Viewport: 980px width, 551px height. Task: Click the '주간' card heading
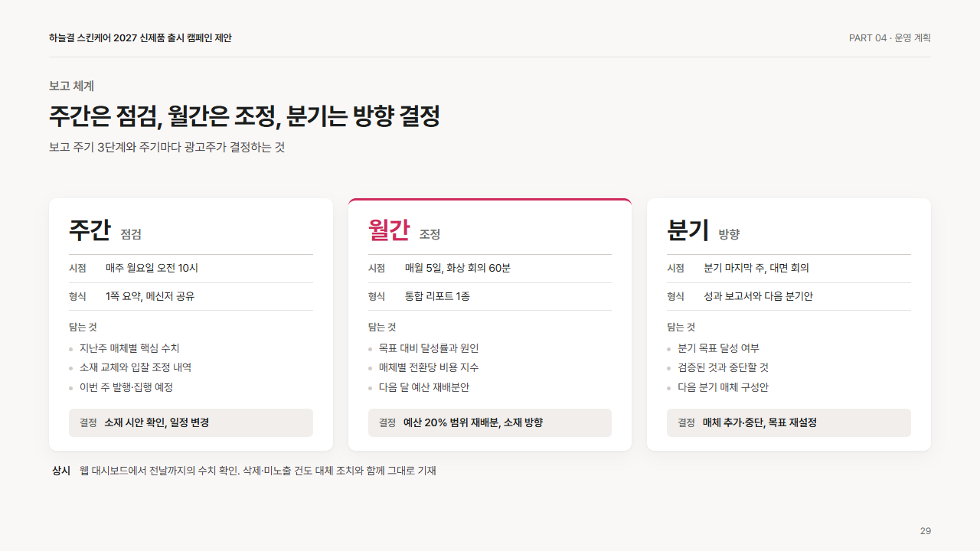90,230
